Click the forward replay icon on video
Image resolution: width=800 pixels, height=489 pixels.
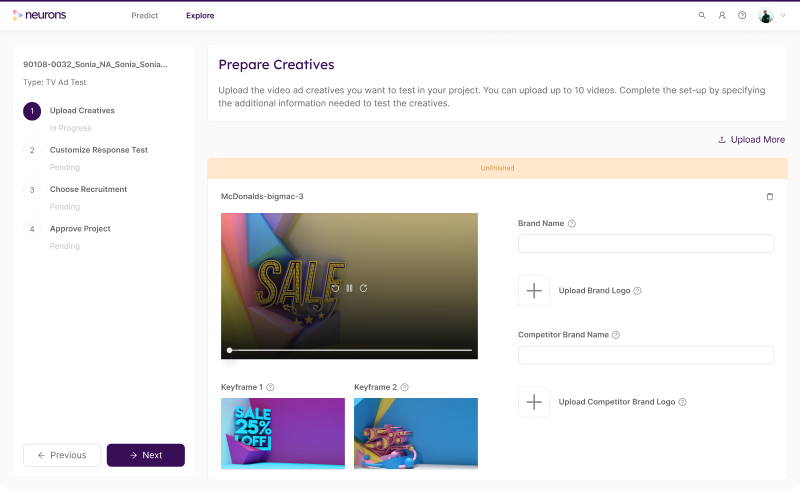click(x=363, y=288)
